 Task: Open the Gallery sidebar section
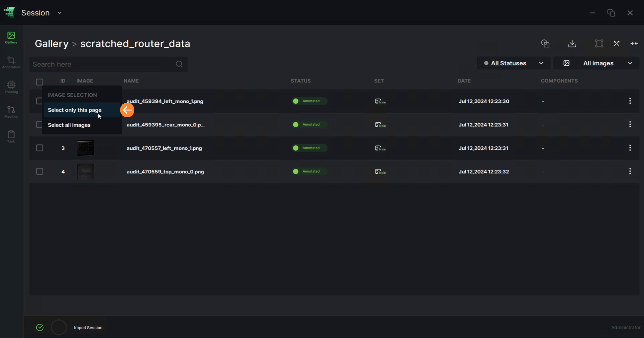pyautogui.click(x=11, y=38)
